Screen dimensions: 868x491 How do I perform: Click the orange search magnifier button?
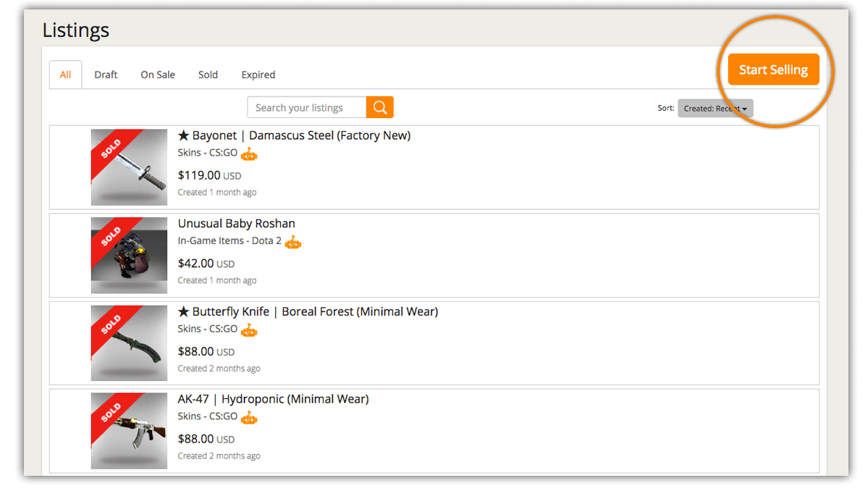pos(379,107)
